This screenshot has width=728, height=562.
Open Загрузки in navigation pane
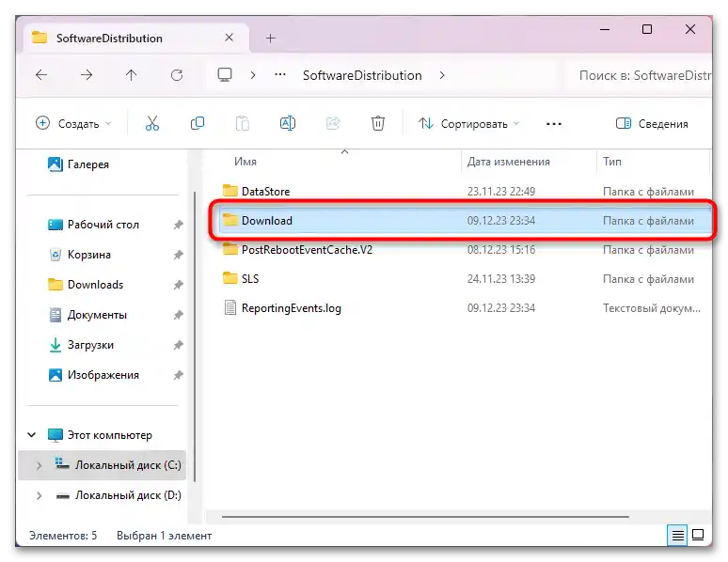[90, 345]
